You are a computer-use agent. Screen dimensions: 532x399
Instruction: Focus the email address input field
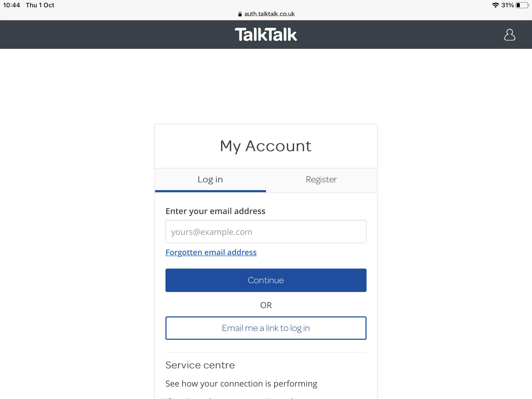266,232
